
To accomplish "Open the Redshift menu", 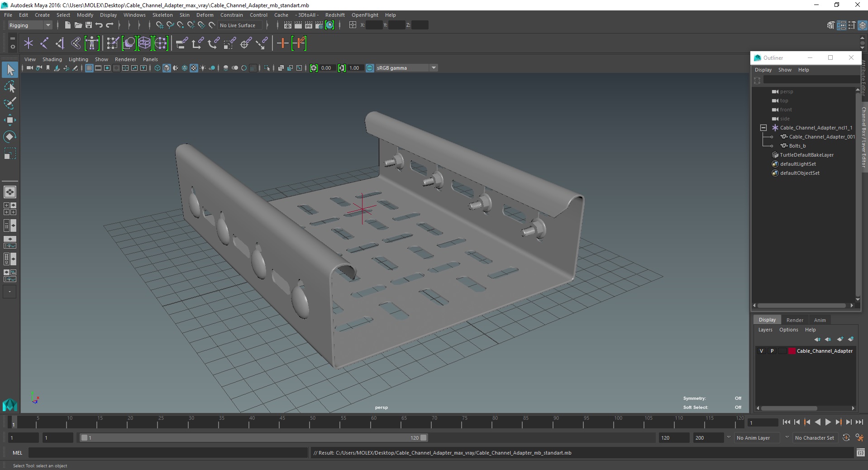I will (335, 15).
